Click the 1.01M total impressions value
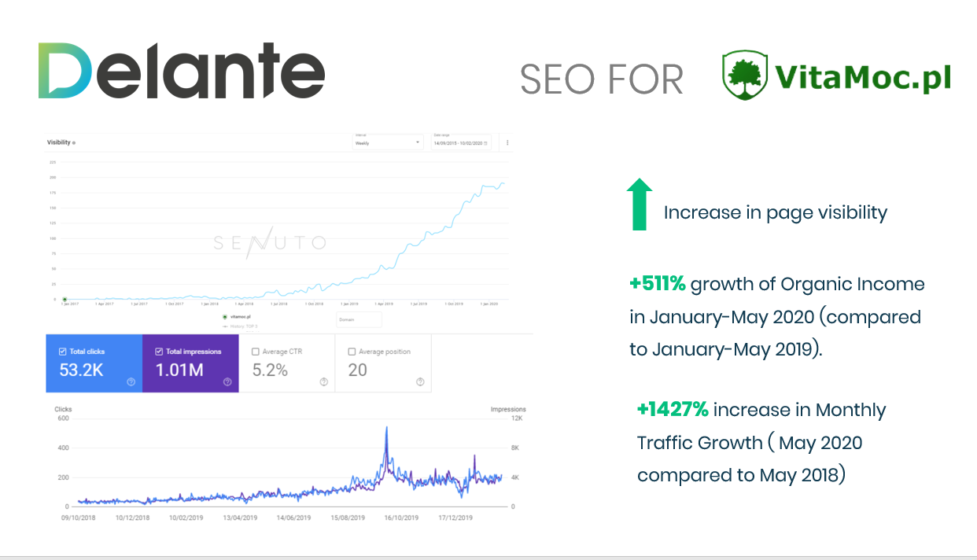The image size is (977, 560). (181, 370)
